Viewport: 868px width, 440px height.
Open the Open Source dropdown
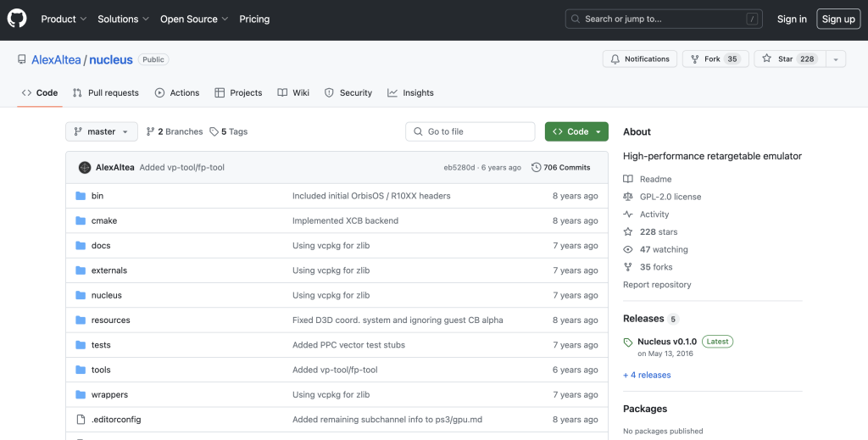coord(194,19)
